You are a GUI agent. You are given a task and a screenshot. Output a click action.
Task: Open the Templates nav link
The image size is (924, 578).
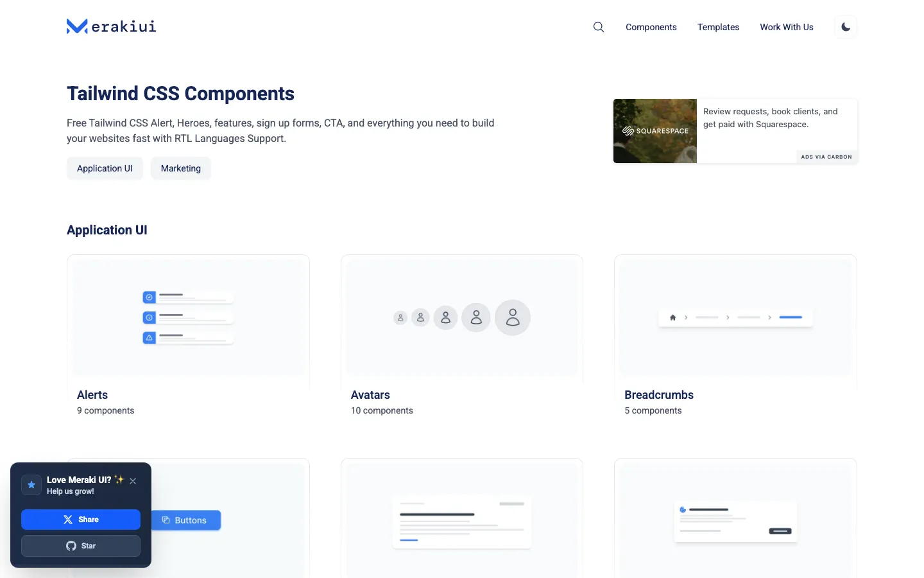coord(718,27)
